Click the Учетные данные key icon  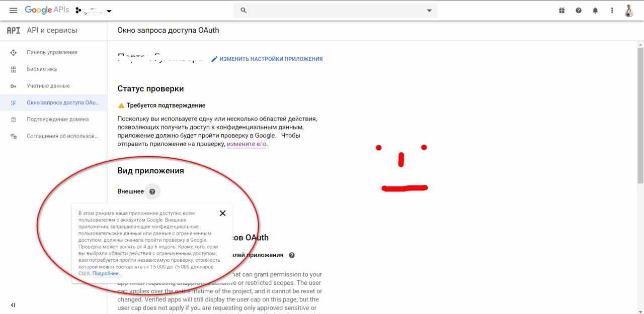tap(14, 86)
